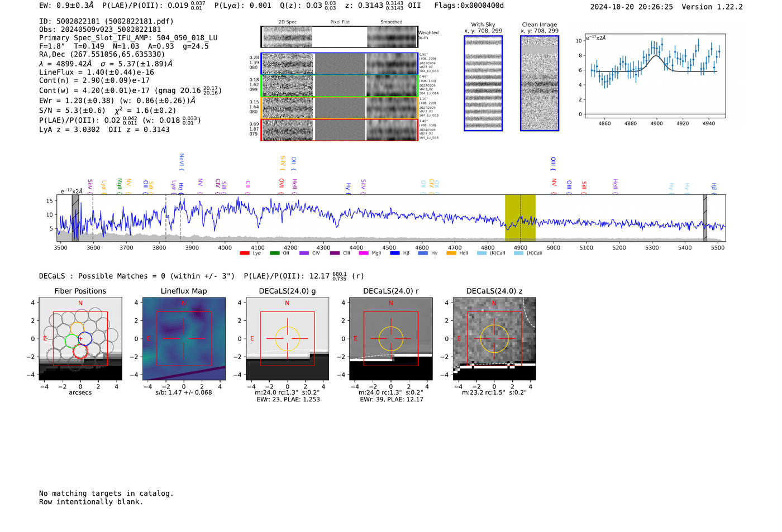Click the 's/b: 1.47 +/- 0.068' caption
The height and width of the screenshot is (532, 782).
point(184,392)
